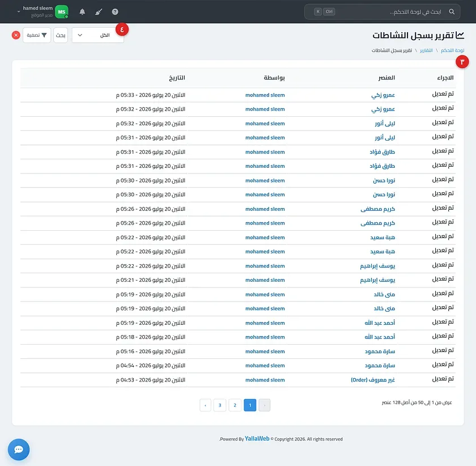Open سارة محمود entry at 04:54
The width and height of the screenshot is (476, 466).
click(x=380, y=366)
